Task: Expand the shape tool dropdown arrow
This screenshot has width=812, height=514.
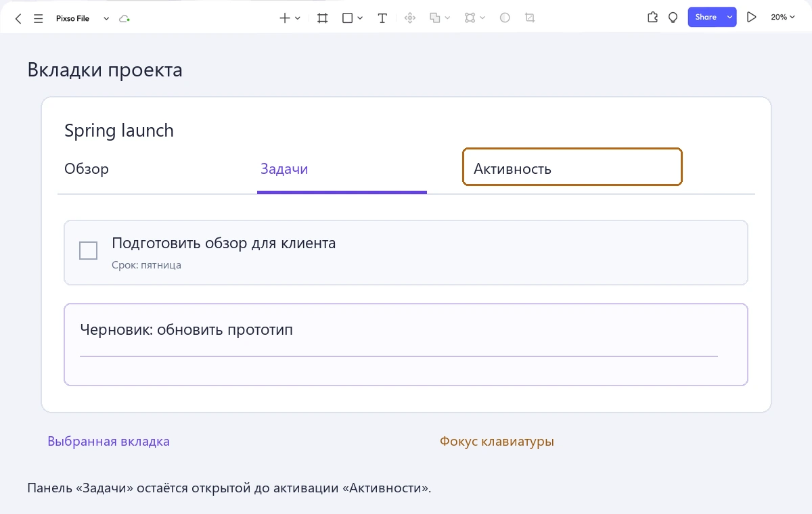Action: click(360, 18)
